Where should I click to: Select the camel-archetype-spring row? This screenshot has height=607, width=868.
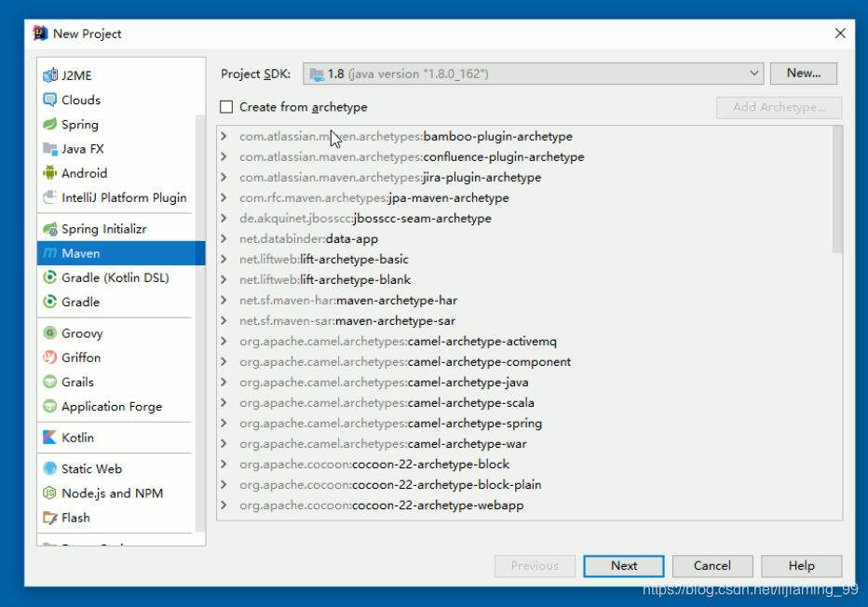[x=529, y=423]
